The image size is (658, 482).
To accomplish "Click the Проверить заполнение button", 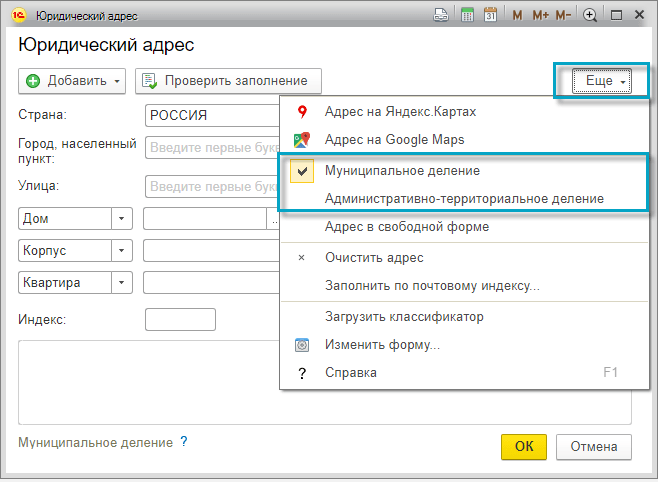I will [228, 81].
